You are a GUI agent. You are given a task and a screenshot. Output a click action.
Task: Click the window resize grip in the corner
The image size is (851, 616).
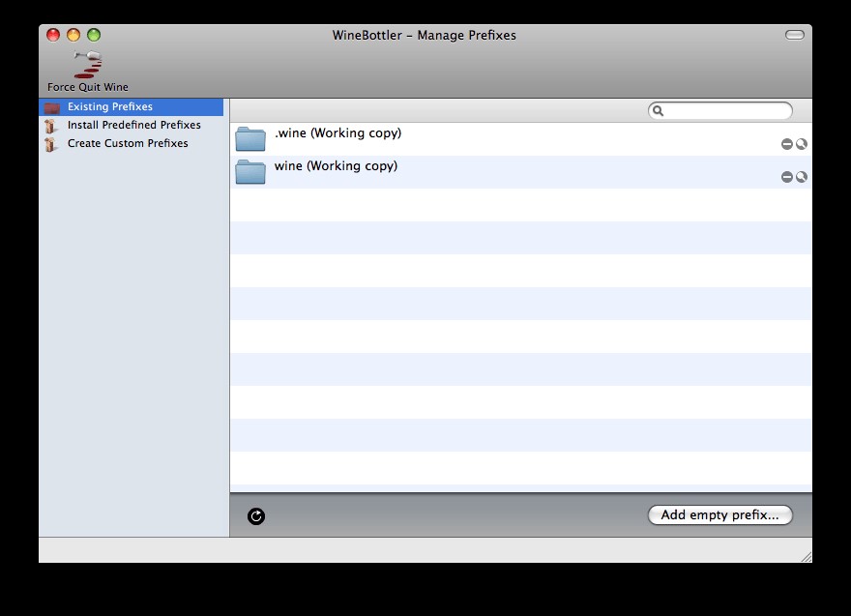[806, 557]
